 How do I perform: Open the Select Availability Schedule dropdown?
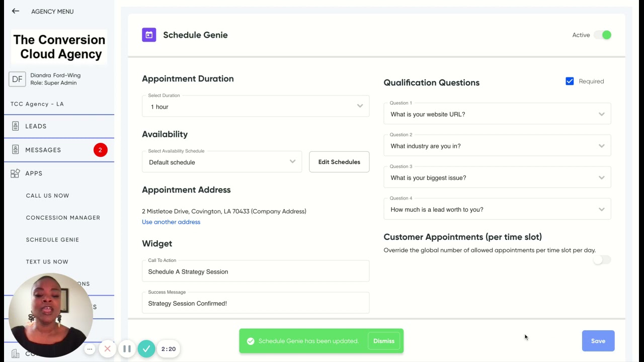(x=222, y=162)
